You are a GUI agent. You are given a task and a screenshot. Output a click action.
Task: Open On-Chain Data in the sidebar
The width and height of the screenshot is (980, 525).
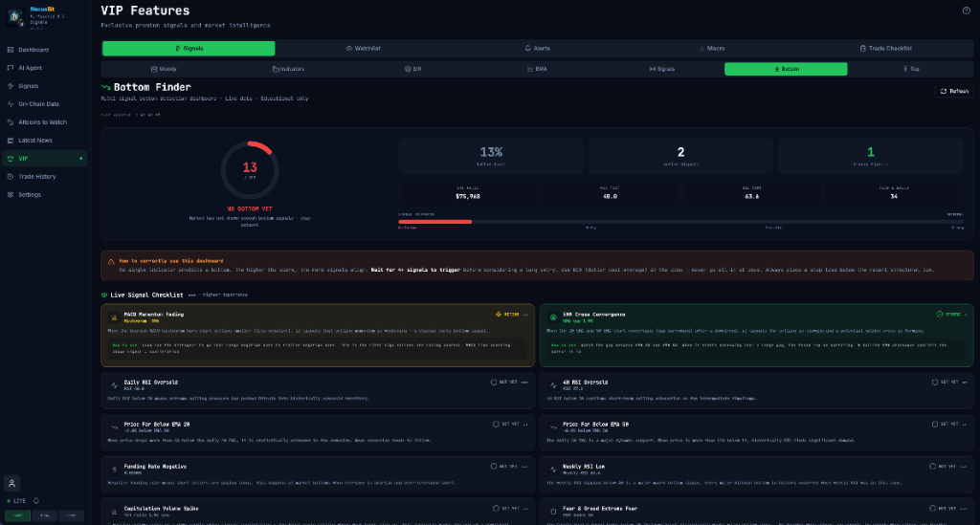(44, 103)
